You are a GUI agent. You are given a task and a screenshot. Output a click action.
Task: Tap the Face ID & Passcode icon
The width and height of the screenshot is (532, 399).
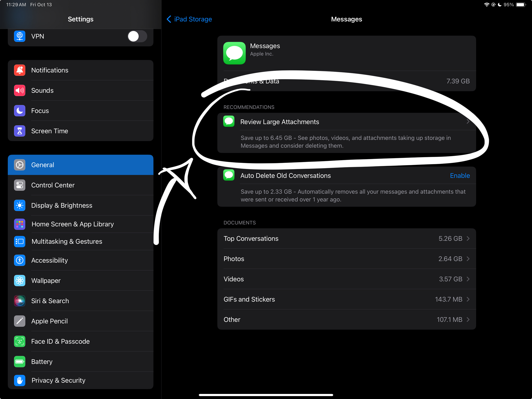pos(19,341)
